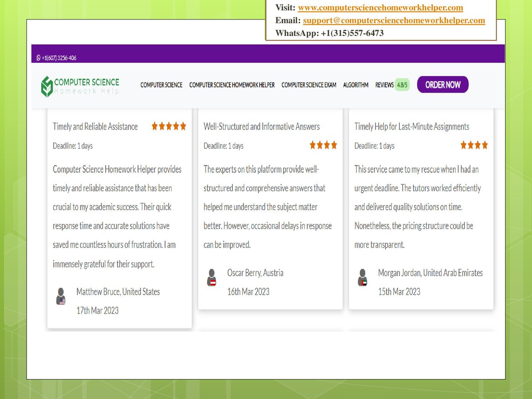
Task: Click the support@computersciencehomeworkhelper.com email link
Action: 394,20
